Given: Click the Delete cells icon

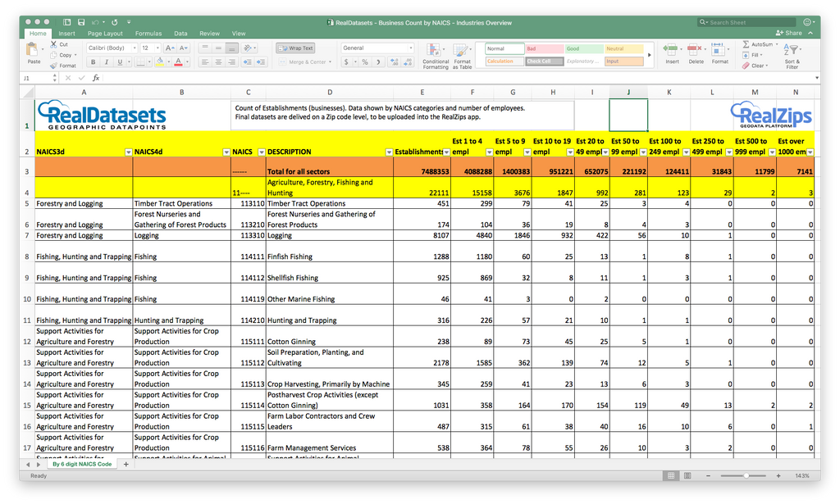Looking at the screenshot, I should [694, 50].
